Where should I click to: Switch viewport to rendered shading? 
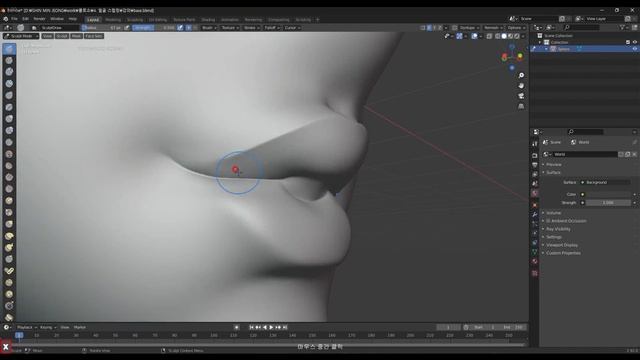pyautogui.click(x=517, y=36)
